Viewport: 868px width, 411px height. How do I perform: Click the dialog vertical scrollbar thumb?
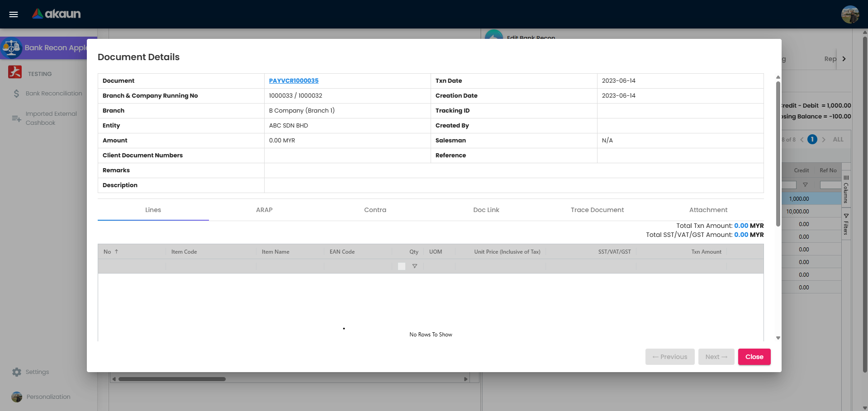(x=778, y=154)
